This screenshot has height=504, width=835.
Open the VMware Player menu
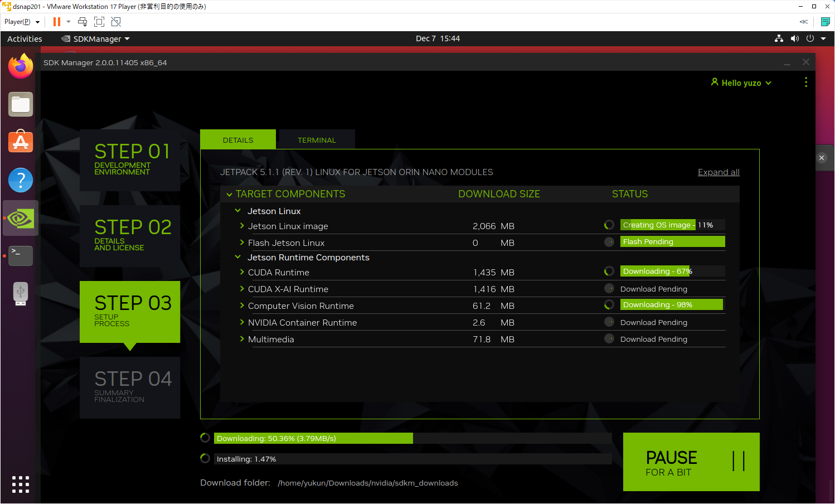pyautogui.click(x=22, y=22)
